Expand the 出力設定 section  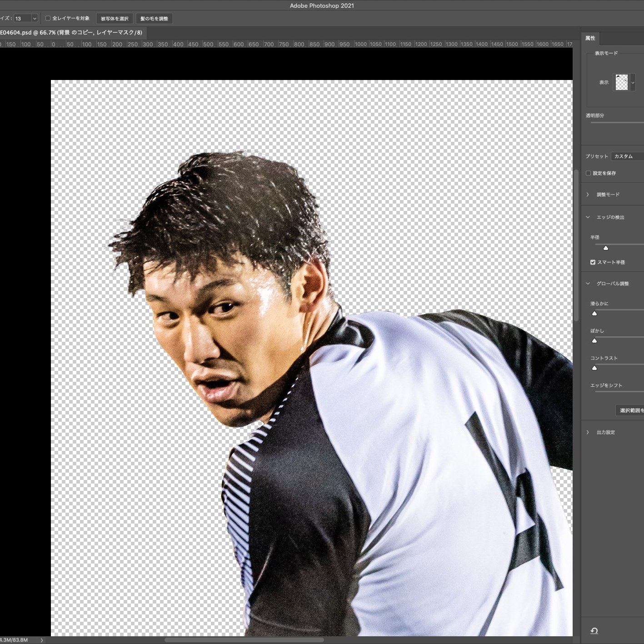(588, 432)
